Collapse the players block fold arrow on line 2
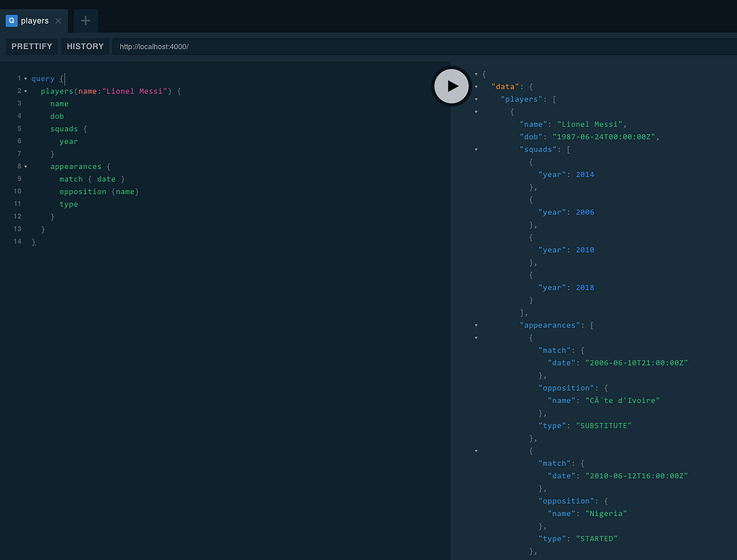Screen dimensions: 737x560 pyautogui.click(x=26, y=91)
